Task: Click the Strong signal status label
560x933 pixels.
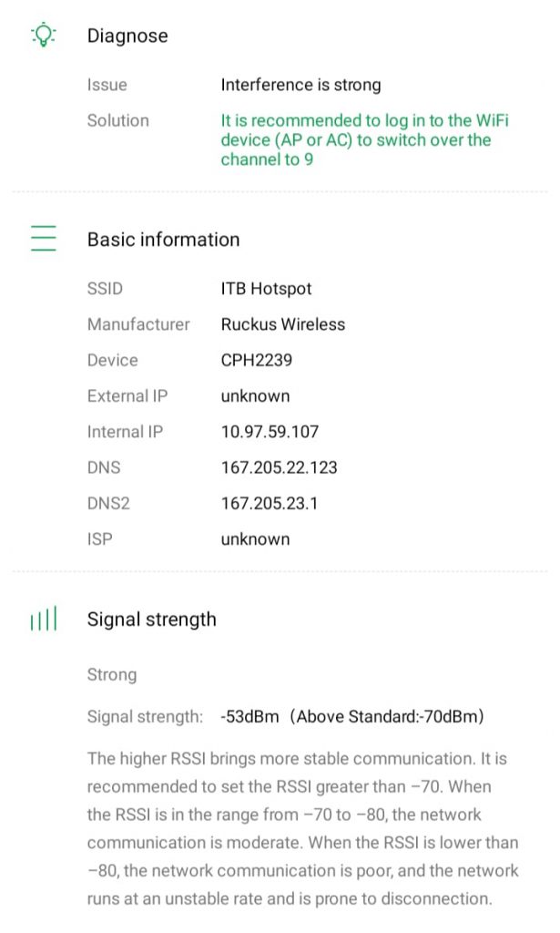Action: (x=112, y=675)
